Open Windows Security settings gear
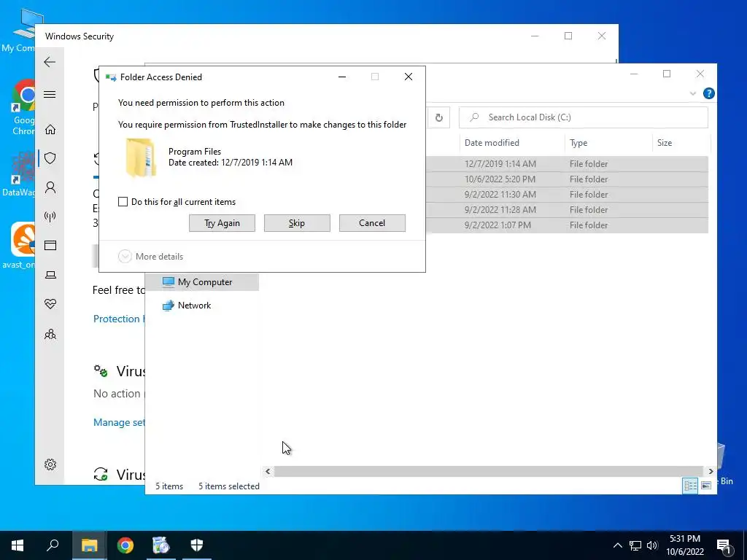Screen dimensions: 747x560 pyautogui.click(x=50, y=464)
